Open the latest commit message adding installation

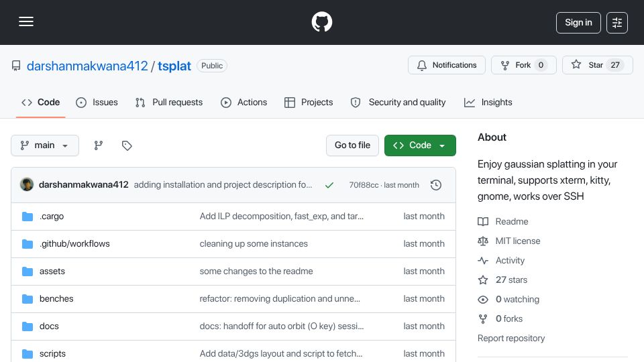coord(223,185)
